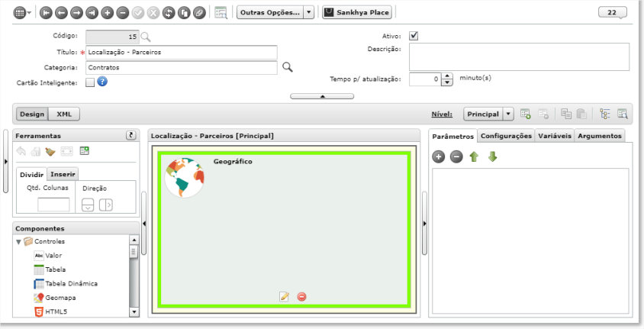The image size is (644, 329).
Task: Go to the previous record arrow
Action: tap(61, 13)
